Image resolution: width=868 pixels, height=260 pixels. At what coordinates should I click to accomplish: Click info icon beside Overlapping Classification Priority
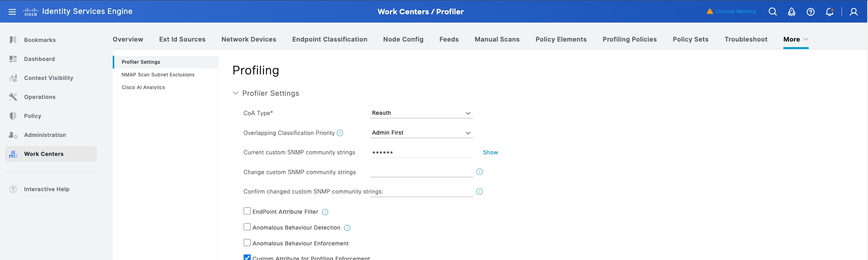point(340,133)
